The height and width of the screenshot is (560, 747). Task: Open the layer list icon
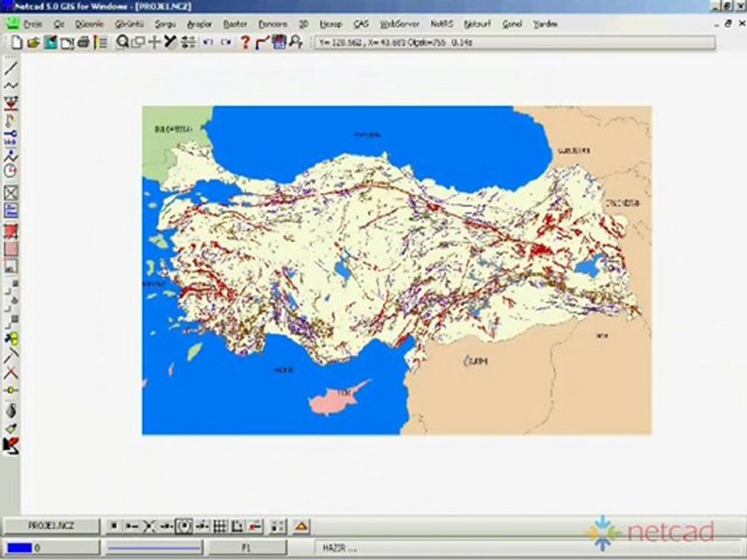[x=100, y=42]
